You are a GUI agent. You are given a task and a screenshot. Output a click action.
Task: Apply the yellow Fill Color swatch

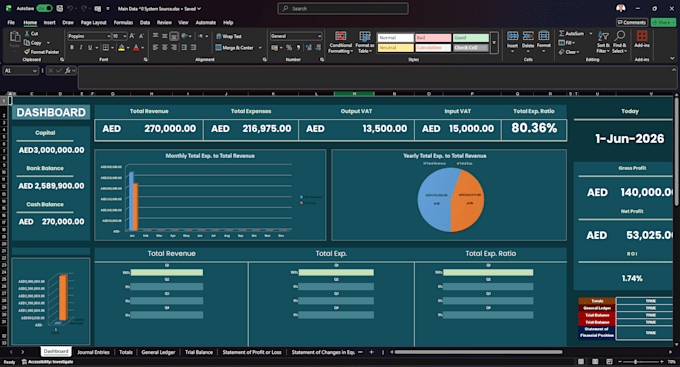pos(121,48)
